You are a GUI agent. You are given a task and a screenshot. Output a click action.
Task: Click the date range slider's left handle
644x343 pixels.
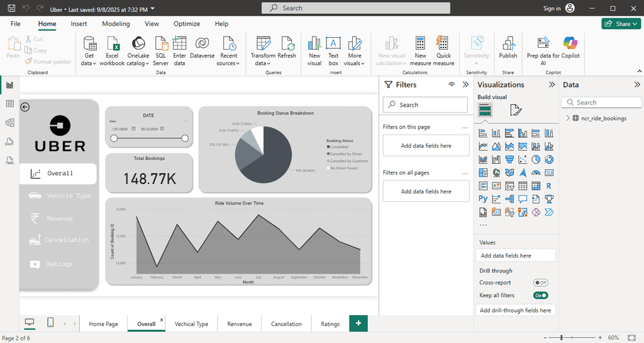pyautogui.click(x=114, y=138)
